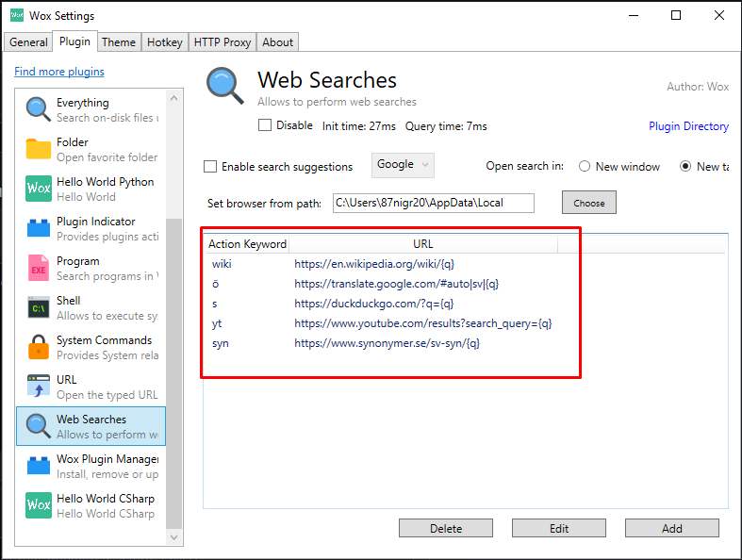The width and height of the screenshot is (742, 560).
Task: Click the Query time: 7ms text
Action: click(x=446, y=126)
